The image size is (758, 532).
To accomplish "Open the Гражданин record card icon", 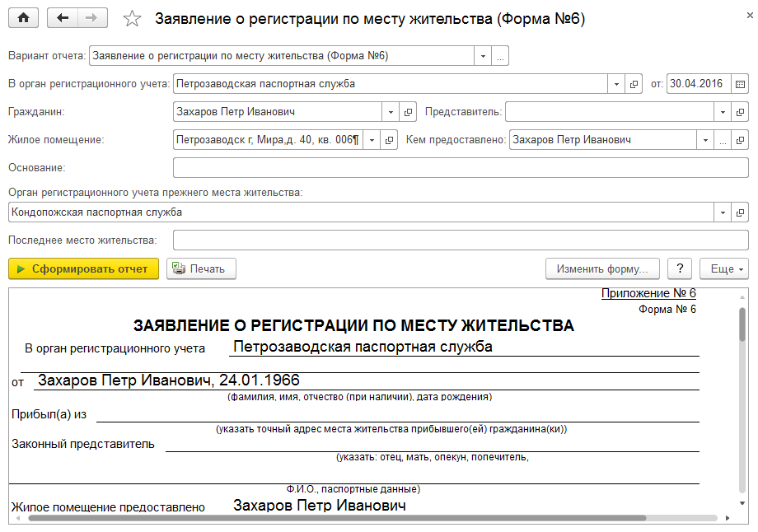I will tap(408, 112).
